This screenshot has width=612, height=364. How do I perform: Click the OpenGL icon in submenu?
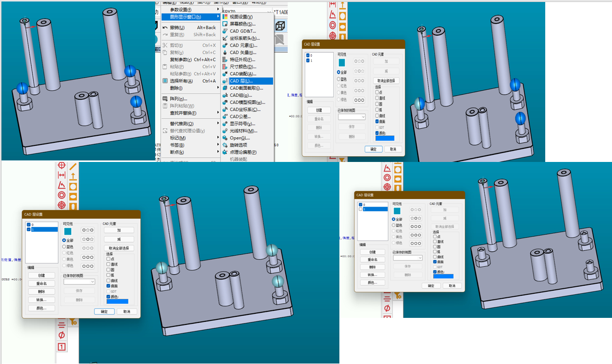coord(225,138)
